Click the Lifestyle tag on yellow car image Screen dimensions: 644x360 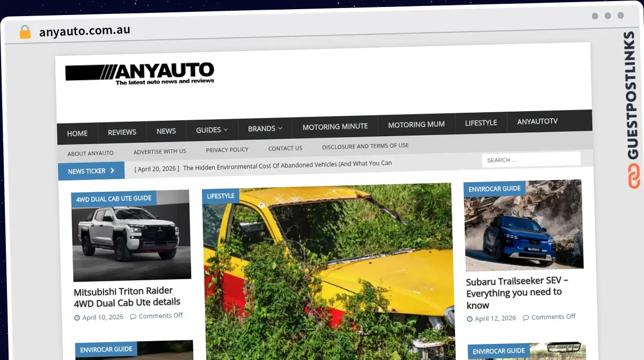point(221,196)
